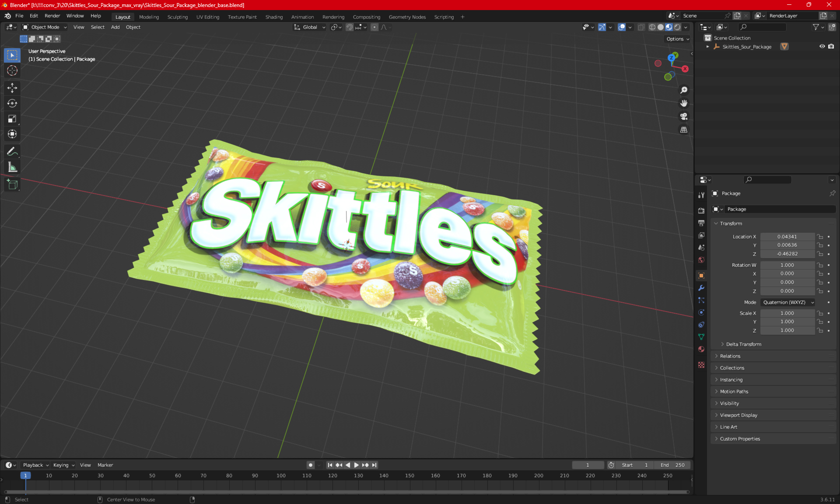The height and width of the screenshot is (504, 840).
Task: Select the Rotate tool
Action: click(x=12, y=103)
